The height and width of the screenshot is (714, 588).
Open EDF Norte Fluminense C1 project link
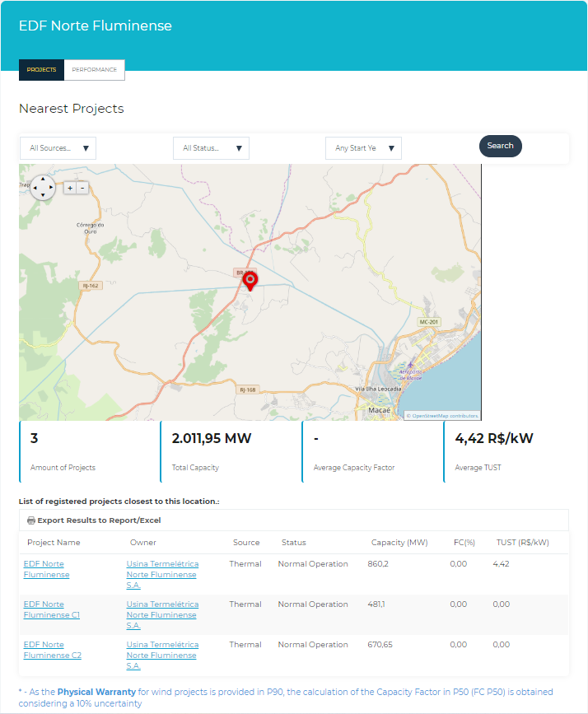coord(51,609)
